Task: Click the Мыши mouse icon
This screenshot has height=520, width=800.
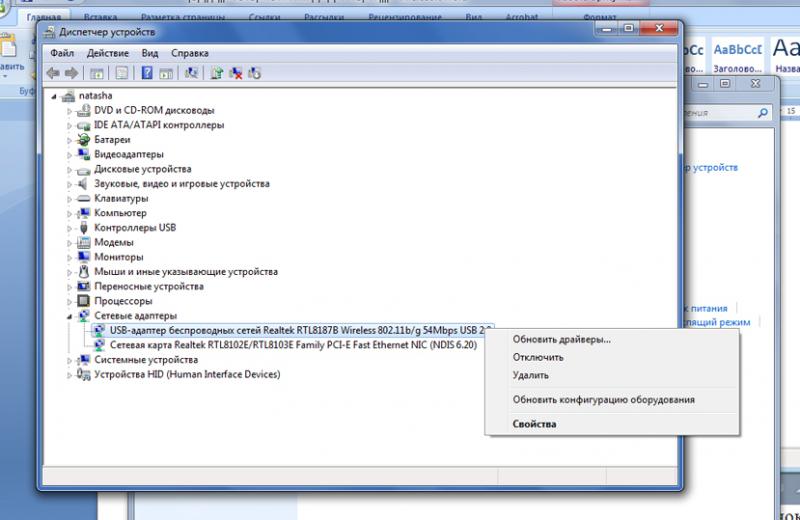Action: click(x=83, y=271)
